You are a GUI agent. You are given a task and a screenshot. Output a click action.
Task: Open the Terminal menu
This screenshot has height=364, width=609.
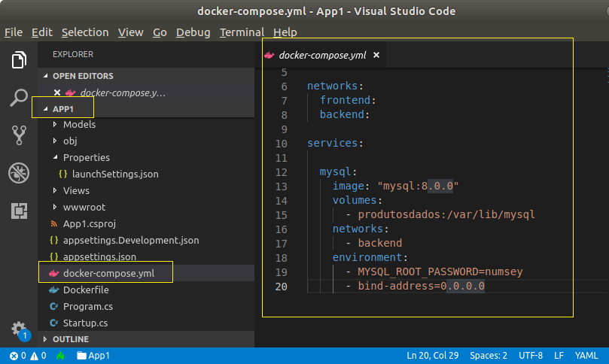coord(242,32)
